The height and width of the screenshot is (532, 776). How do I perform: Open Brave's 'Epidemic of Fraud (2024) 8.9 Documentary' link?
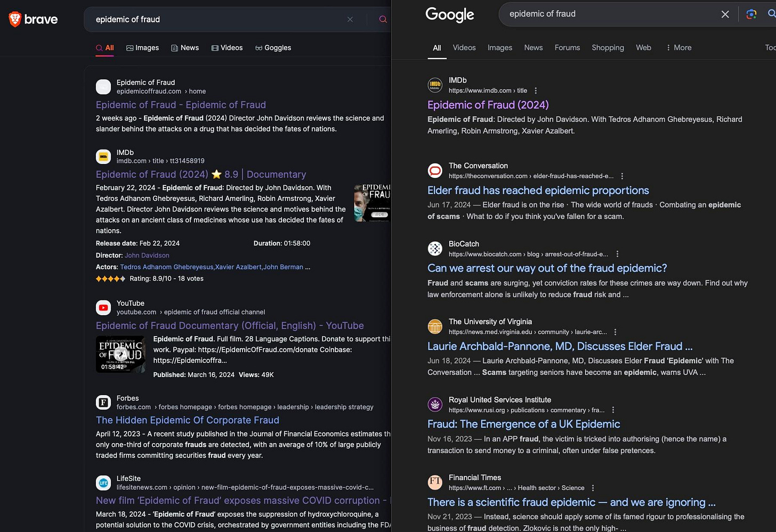tap(201, 174)
